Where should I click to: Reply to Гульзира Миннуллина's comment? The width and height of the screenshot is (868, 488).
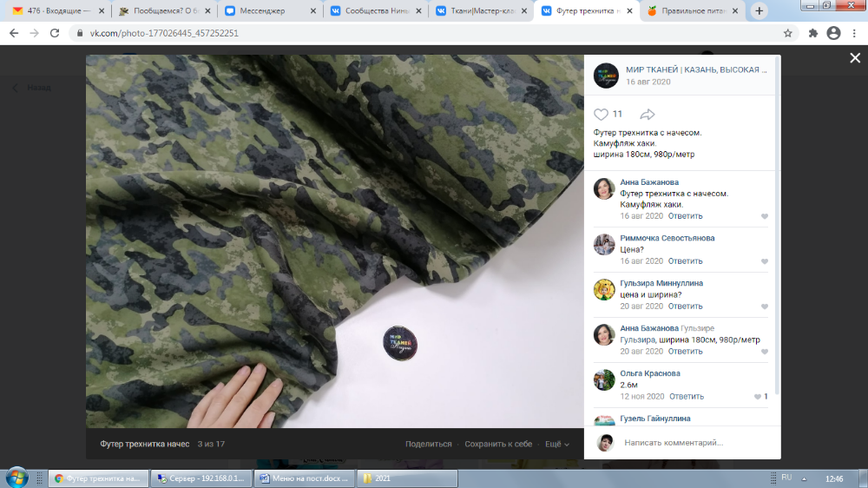685,307
